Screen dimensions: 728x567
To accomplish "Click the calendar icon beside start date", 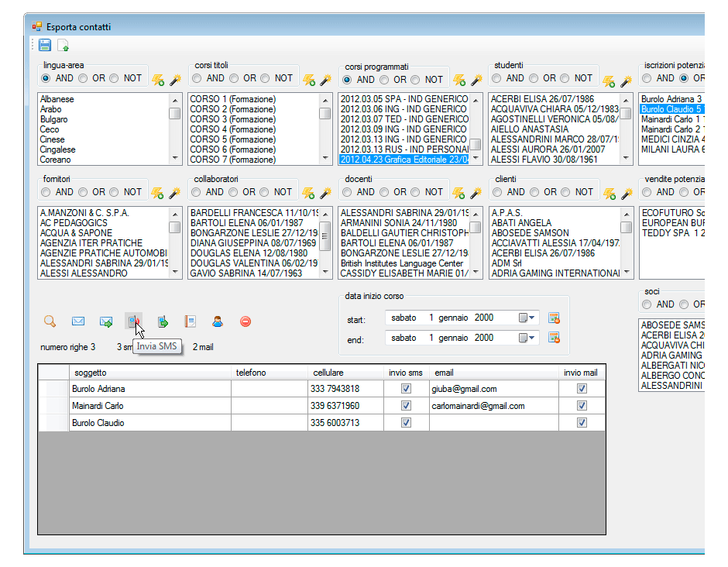I will point(554,318).
